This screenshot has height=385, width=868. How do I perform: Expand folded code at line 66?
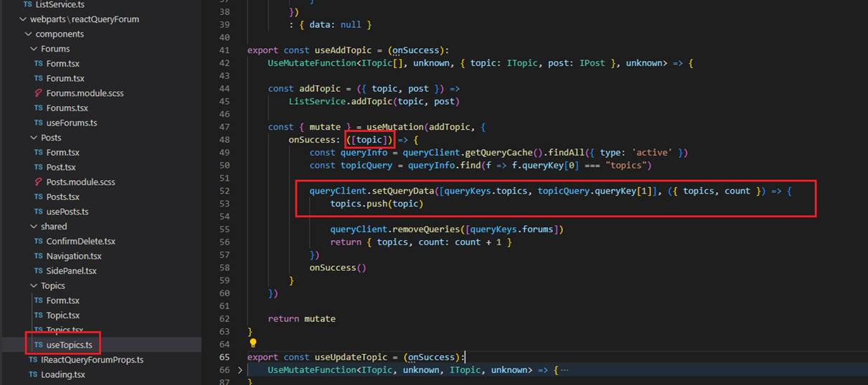click(240, 370)
